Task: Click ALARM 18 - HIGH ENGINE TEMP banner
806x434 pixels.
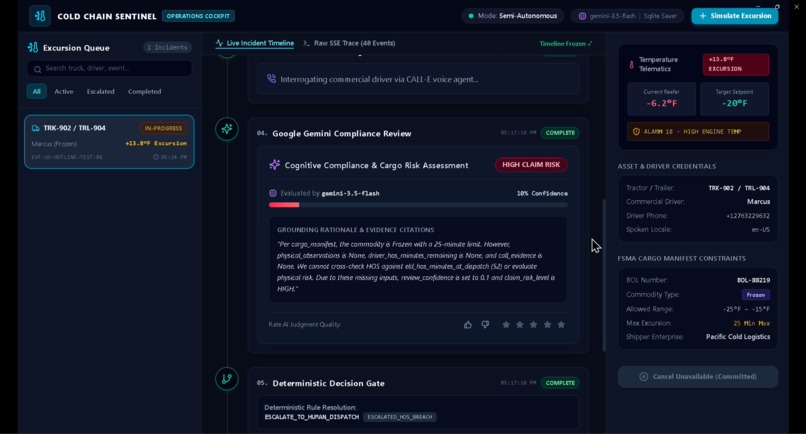Action: (698, 132)
